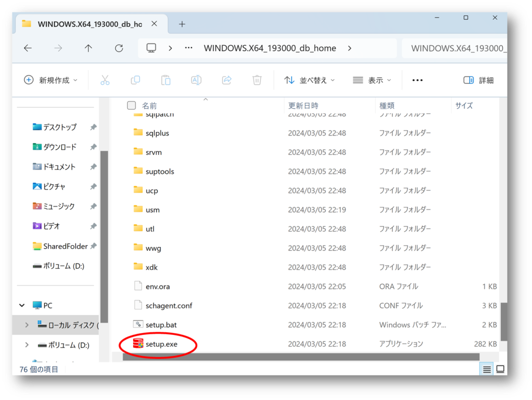The width and height of the screenshot is (532, 400).
Task: Click the Rename icon in toolbar
Action: tap(196, 80)
